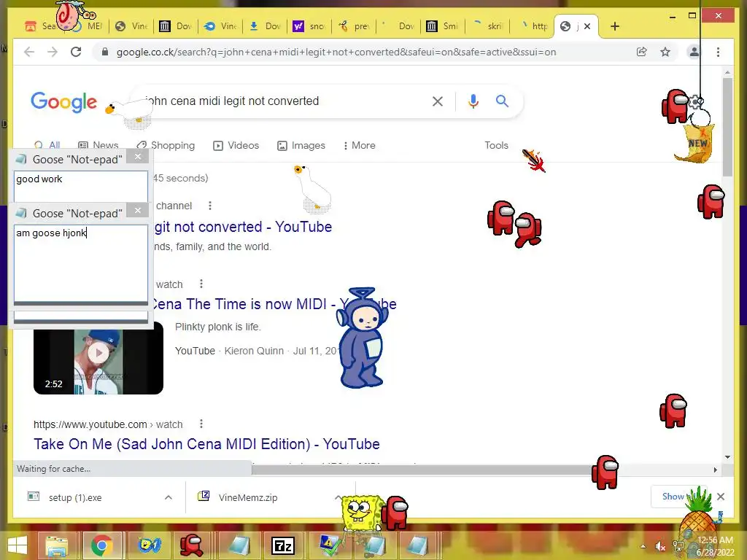747x560 pixels.
Task: Click the 'good work' text area
Action: (x=80, y=186)
